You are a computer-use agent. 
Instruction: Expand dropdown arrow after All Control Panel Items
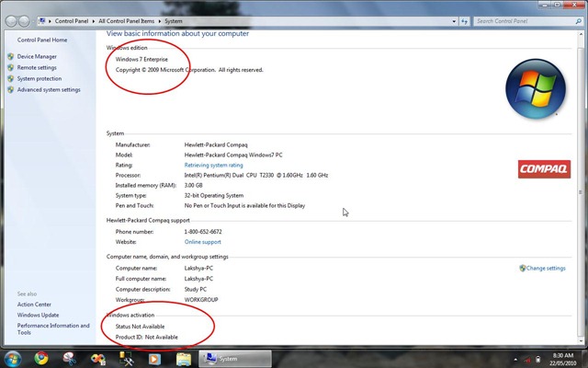(159, 21)
